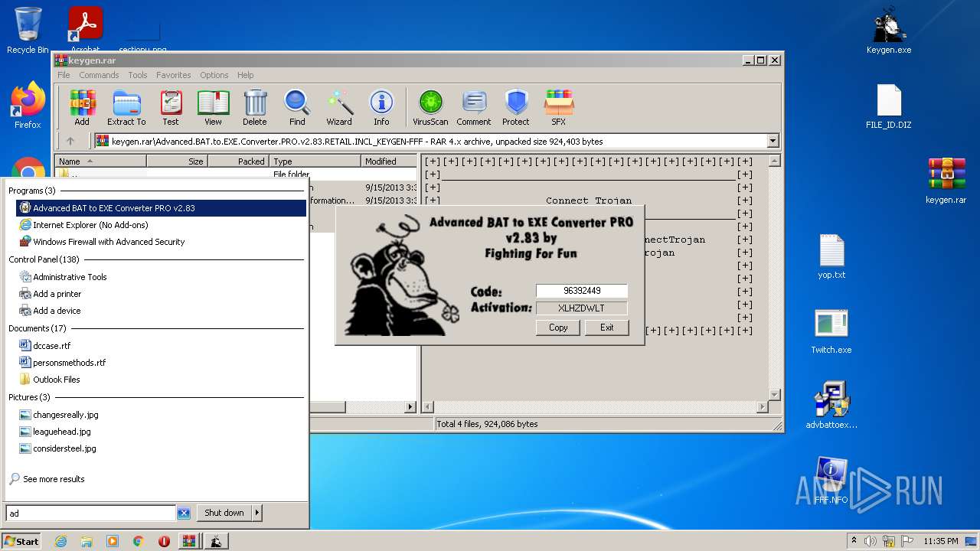
Task: Open the Tools menu
Action: 138,75
